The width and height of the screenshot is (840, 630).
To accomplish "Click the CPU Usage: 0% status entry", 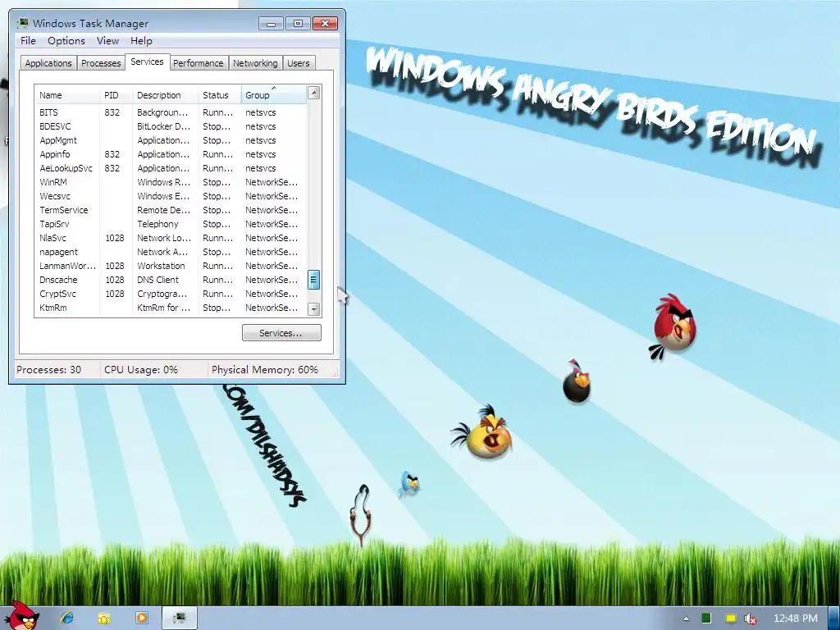I will click(141, 370).
